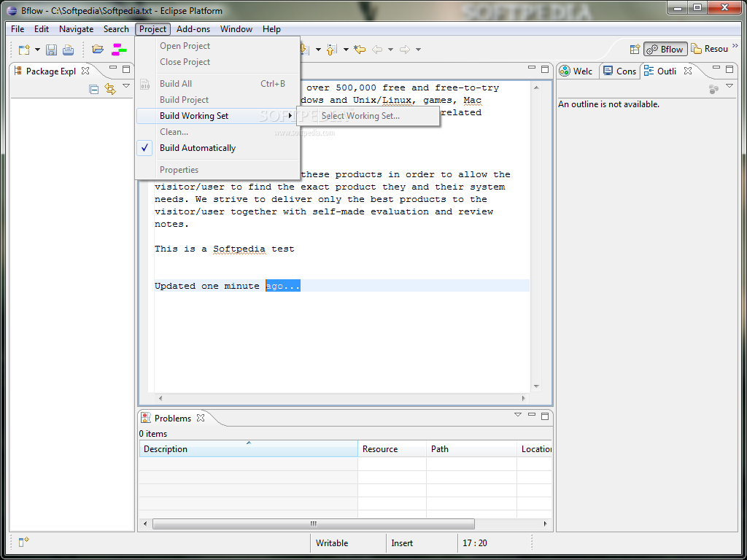This screenshot has width=747, height=560.
Task: Open the Search menu
Action: click(116, 29)
